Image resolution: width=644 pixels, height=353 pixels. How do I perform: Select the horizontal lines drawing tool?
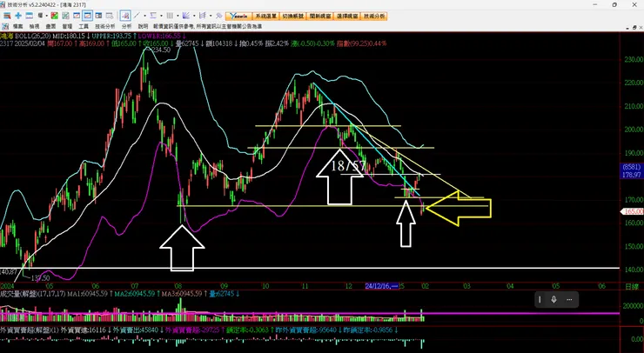153,16
